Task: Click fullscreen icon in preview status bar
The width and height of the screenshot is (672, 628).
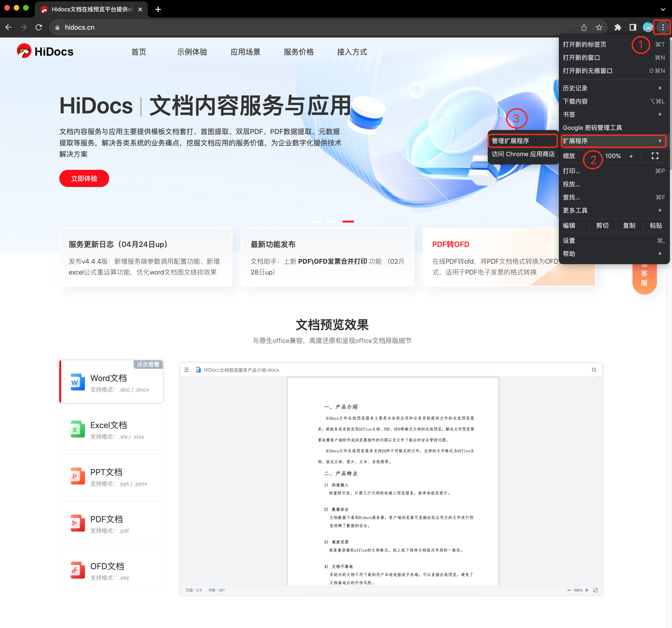Action: click(596, 591)
